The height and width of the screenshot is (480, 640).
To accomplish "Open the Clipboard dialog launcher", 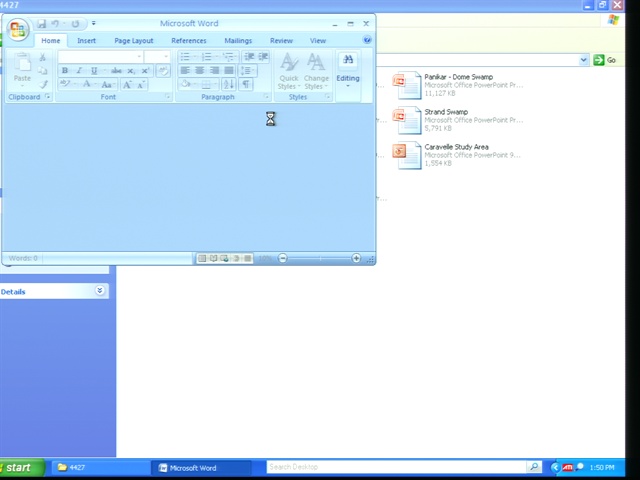I will pos(48,97).
